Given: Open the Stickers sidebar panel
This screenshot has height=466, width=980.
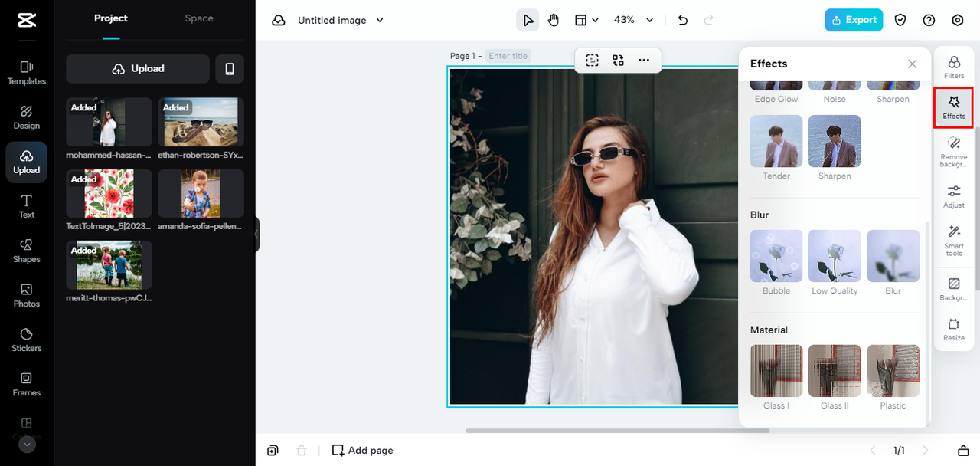Looking at the screenshot, I should [27, 340].
